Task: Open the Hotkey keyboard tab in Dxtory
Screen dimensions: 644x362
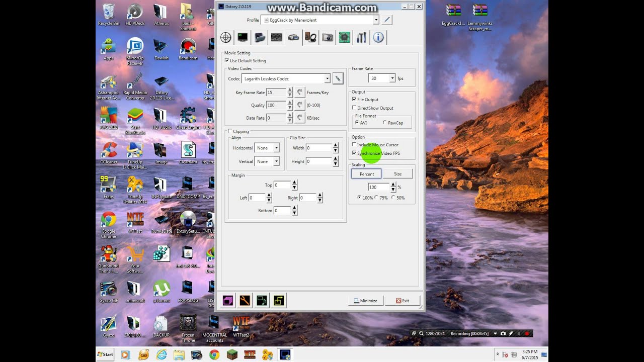Action: pyautogui.click(x=276, y=37)
